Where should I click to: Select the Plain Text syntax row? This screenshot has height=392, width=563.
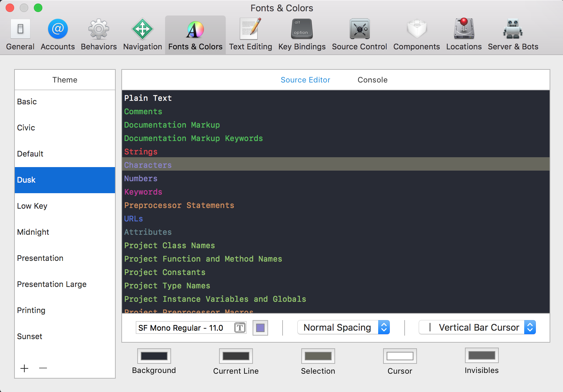[x=336, y=98]
